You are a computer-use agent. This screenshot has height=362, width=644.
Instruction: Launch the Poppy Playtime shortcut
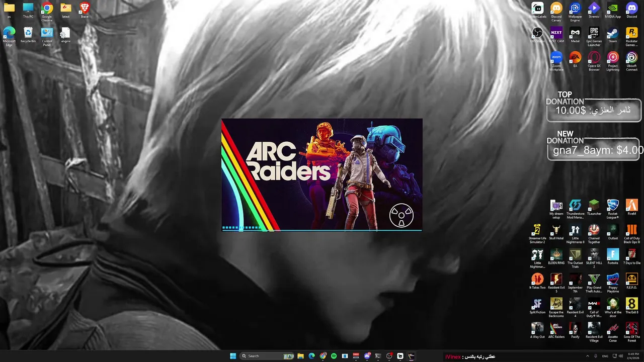coord(613,283)
